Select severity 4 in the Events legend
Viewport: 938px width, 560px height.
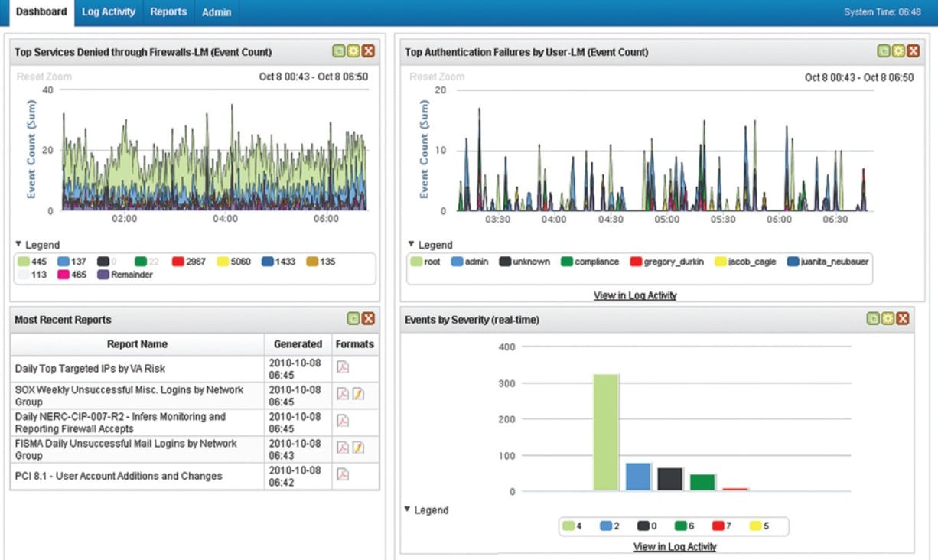coord(572,526)
